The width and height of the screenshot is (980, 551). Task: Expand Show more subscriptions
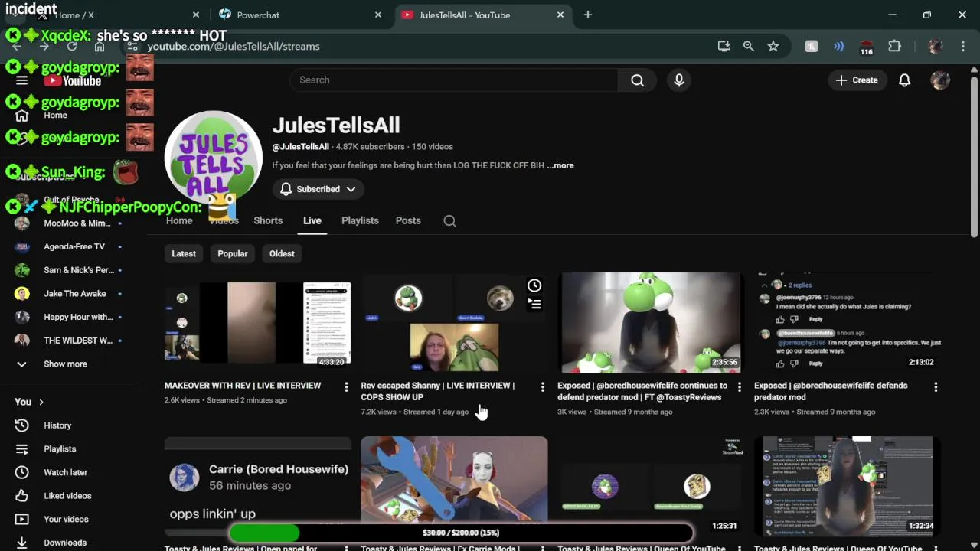(65, 364)
